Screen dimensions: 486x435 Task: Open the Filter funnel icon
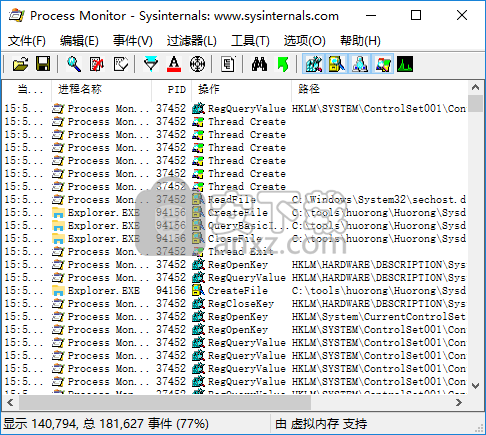click(151, 64)
